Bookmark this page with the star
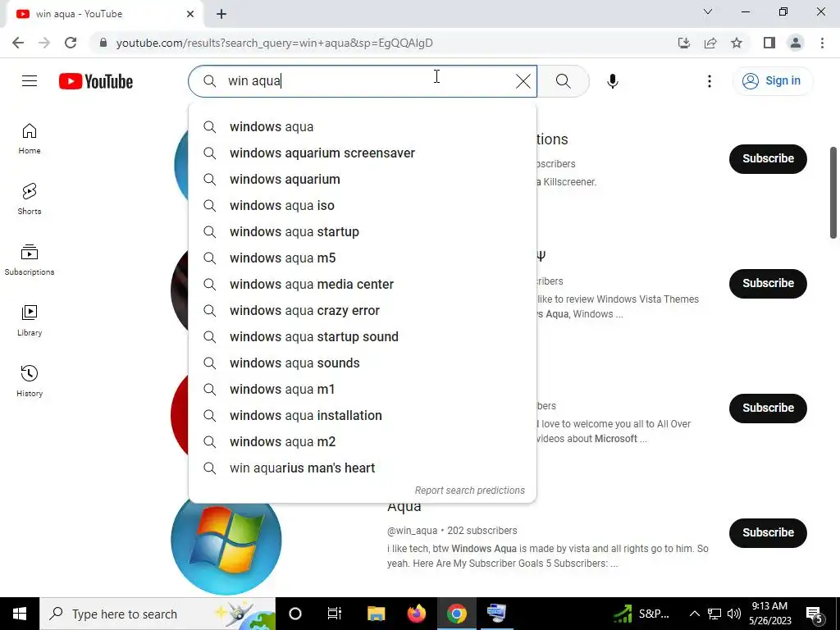840x630 pixels. [x=737, y=43]
